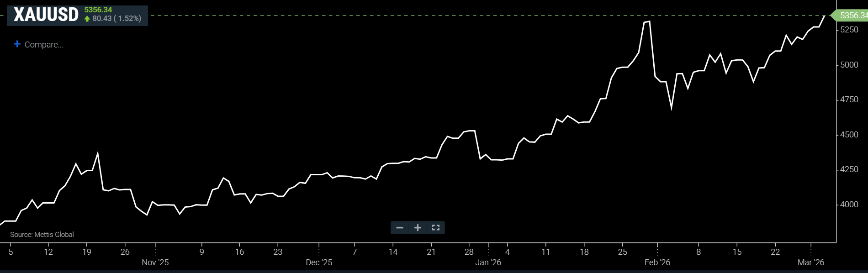Click the 4500 price axis label
Screen dimensions: 868x273
[x=849, y=135]
